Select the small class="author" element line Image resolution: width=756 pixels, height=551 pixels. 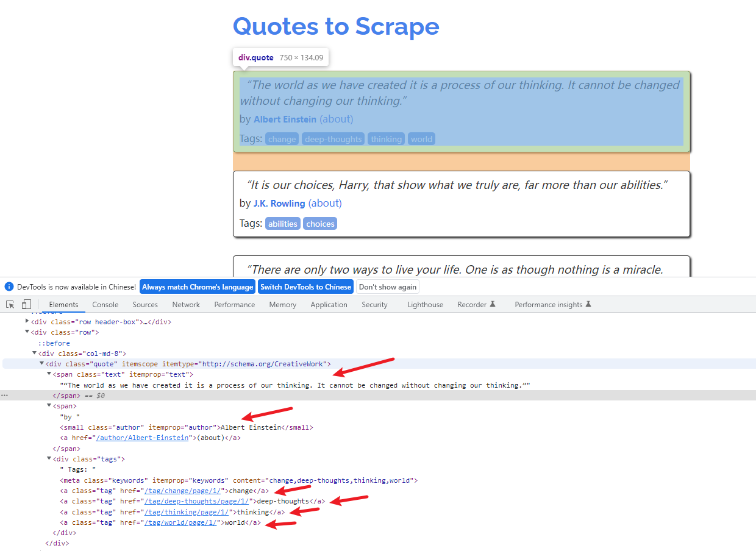tap(186, 427)
